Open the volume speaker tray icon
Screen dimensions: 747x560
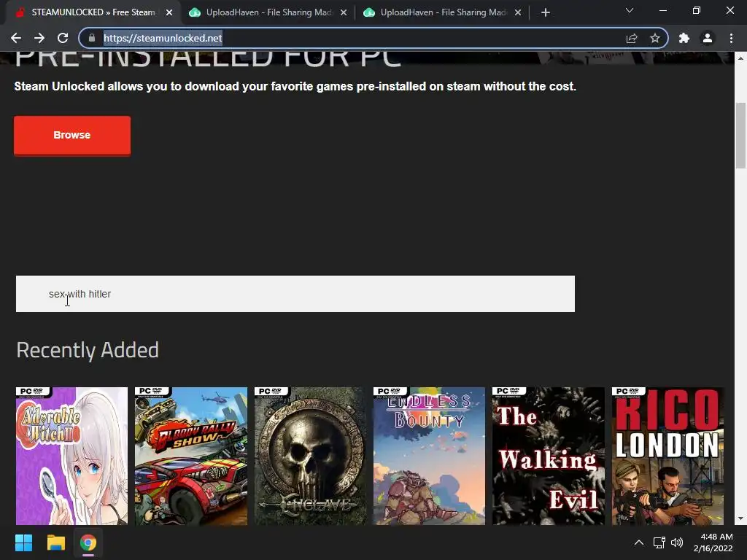676,542
